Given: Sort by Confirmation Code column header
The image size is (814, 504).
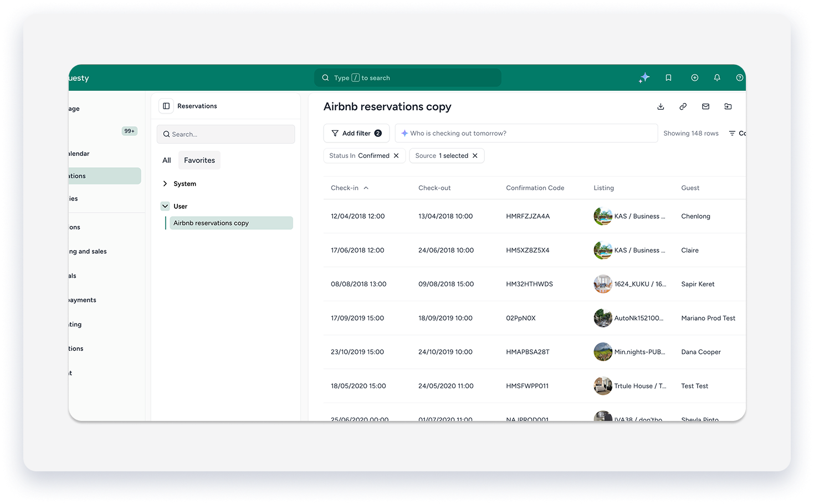Looking at the screenshot, I should click(x=535, y=188).
